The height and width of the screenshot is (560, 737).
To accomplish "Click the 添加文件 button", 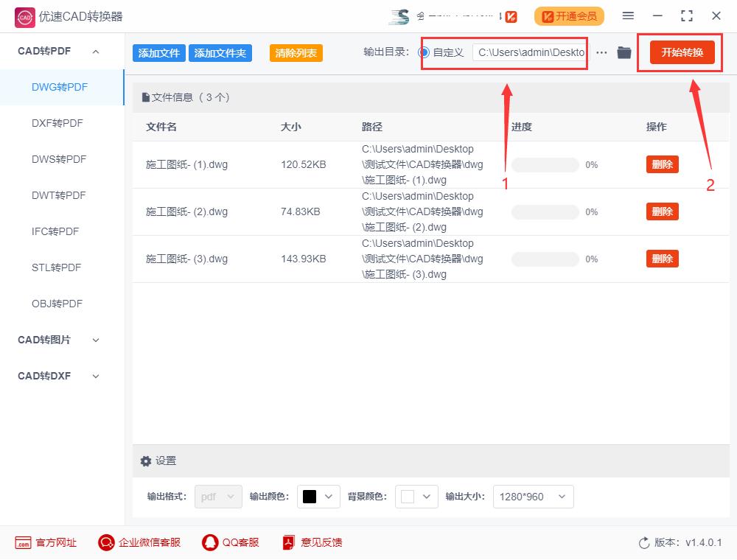I will pyautogui.click(x=159, y=53).
